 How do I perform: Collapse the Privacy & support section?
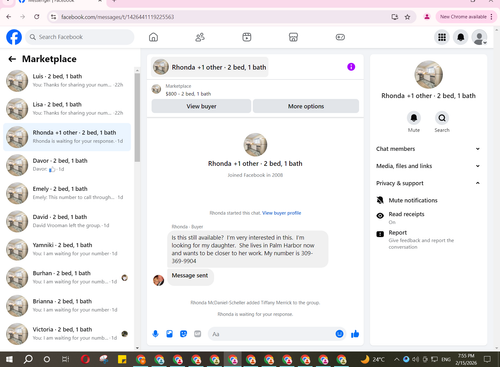(x=428, y=183)
